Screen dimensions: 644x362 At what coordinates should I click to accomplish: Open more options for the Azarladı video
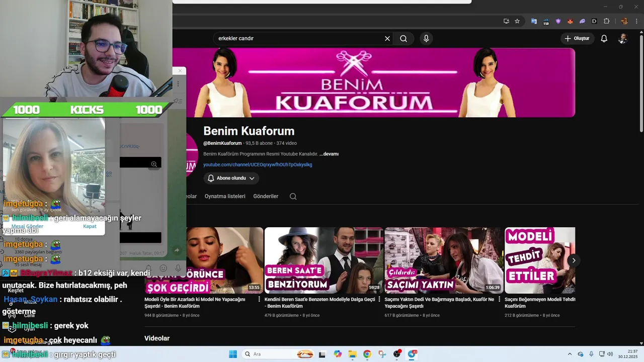260,300
